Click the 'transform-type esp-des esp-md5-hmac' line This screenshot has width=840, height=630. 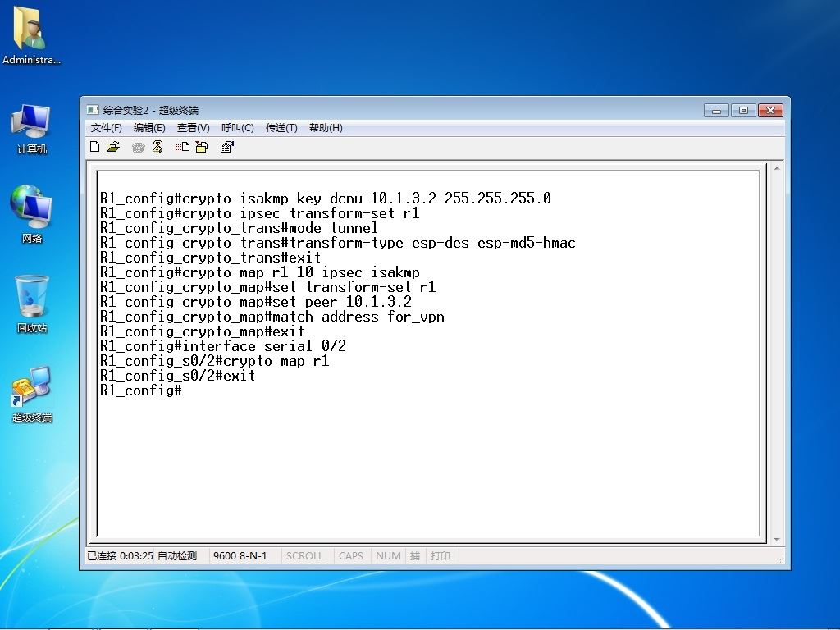pyautogui.click(x=338, y=243)
